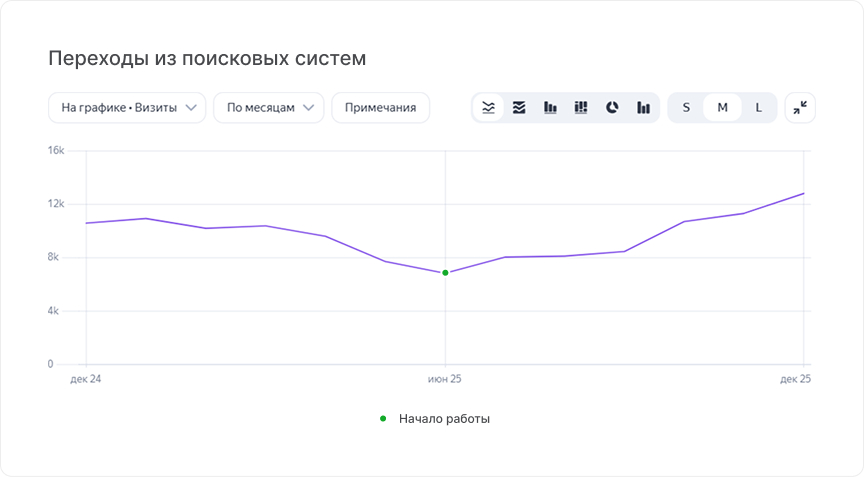Click the green legend dot for 'Начало работы'

383,419
